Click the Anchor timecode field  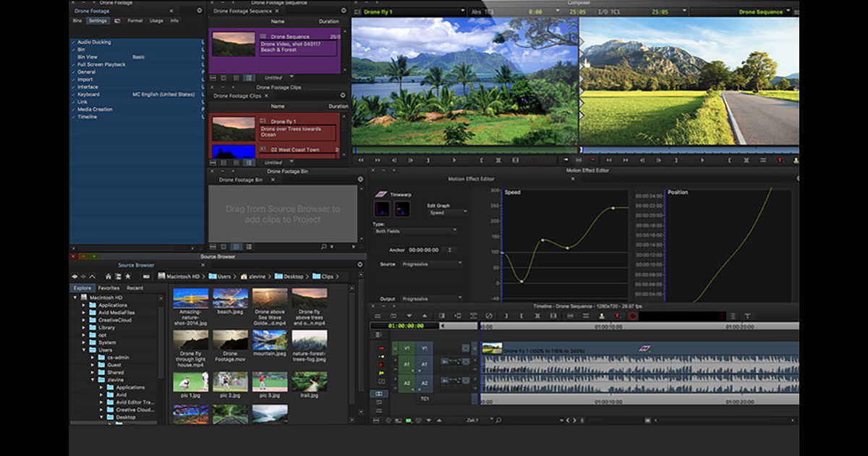coord(424,250)
